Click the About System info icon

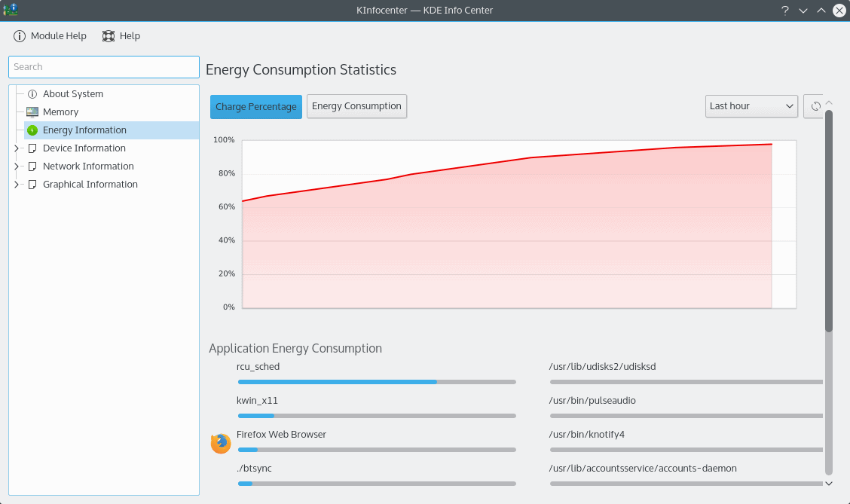point(32,94)
